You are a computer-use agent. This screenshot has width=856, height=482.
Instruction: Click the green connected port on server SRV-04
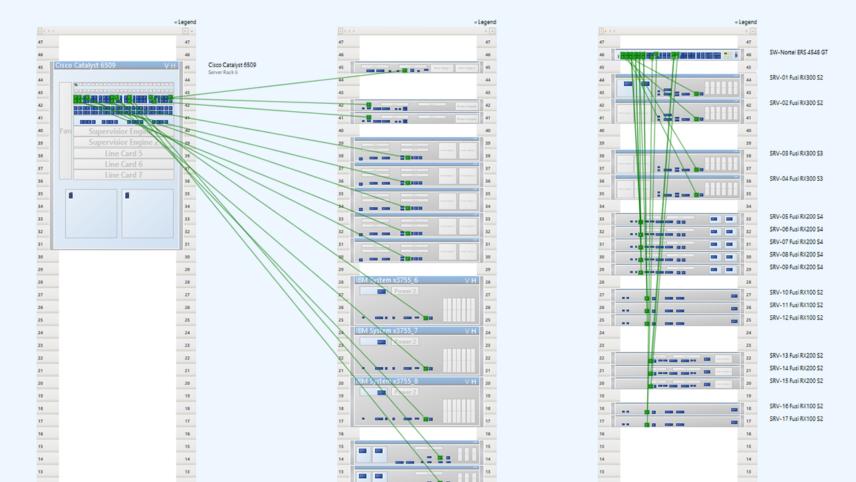point(697,195)
